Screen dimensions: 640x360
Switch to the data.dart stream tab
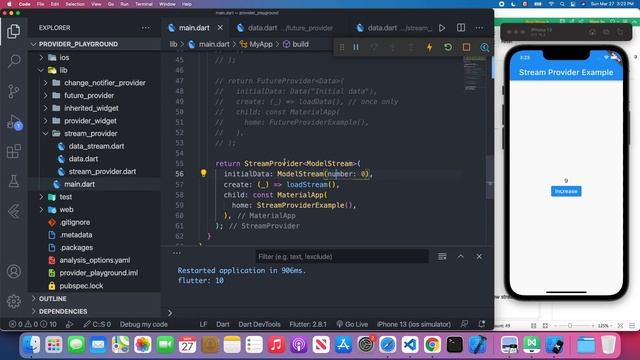coord(395,28)
